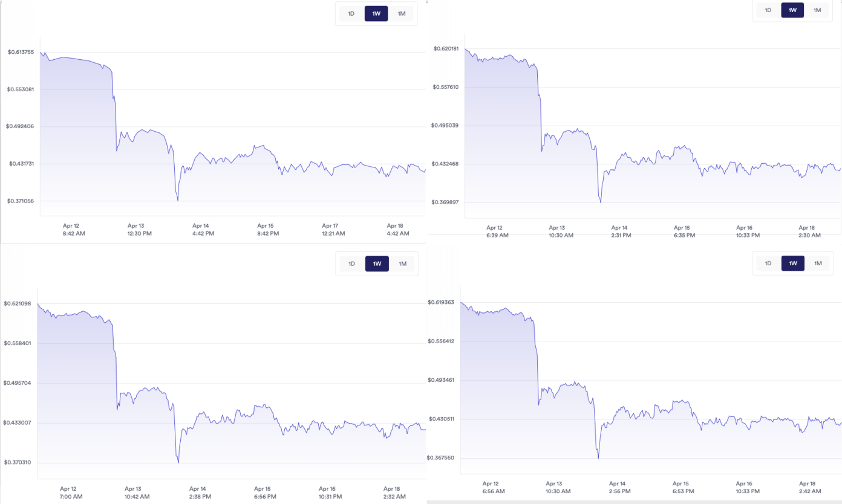
Task: Switch the $0.620181 chart to 1D
Action: coord(768,10)
